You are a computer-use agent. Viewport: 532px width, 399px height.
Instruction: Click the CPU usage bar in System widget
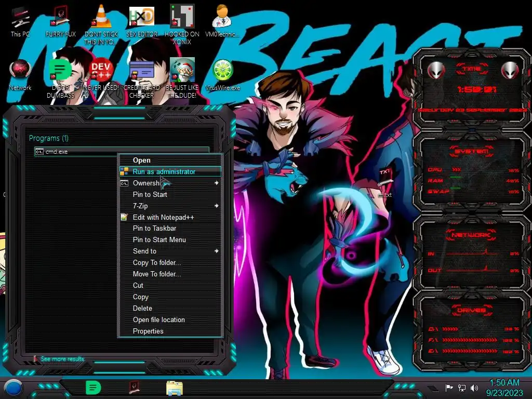coord(456,170)
